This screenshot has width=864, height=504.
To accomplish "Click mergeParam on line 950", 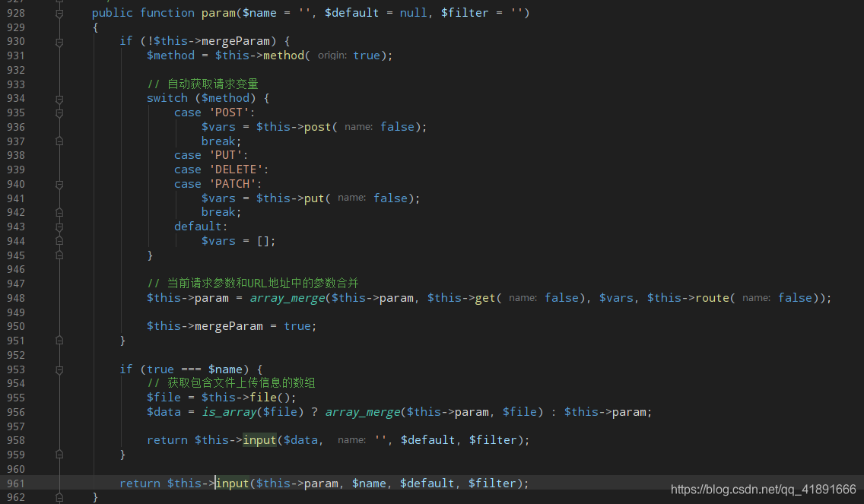I will pyautogui.click(x=229, y=326).
